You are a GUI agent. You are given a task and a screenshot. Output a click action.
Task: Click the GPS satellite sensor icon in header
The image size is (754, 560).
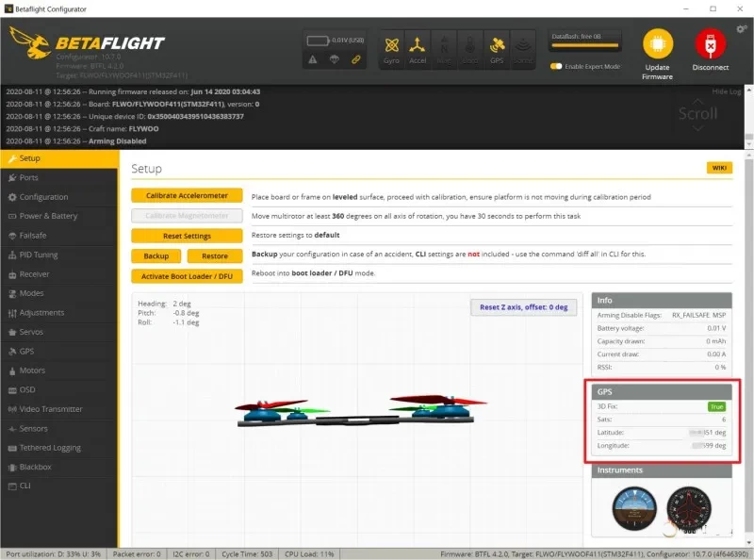click(x=497, y=45)
